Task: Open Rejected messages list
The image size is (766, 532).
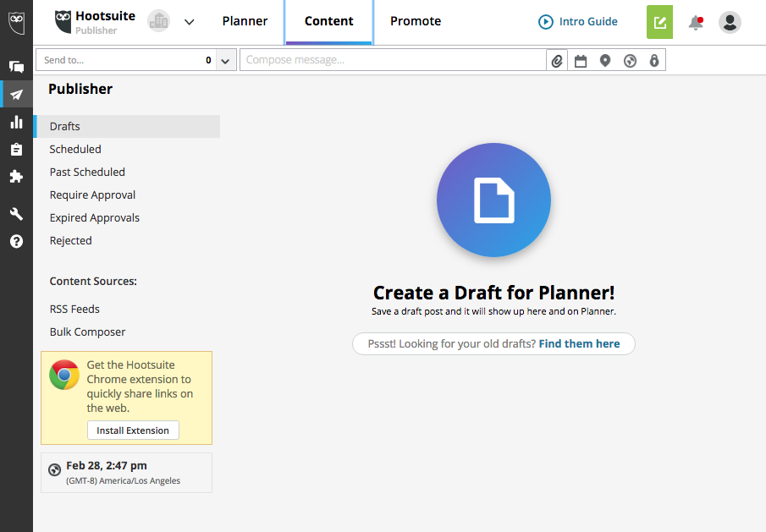Action: [71, 240]
